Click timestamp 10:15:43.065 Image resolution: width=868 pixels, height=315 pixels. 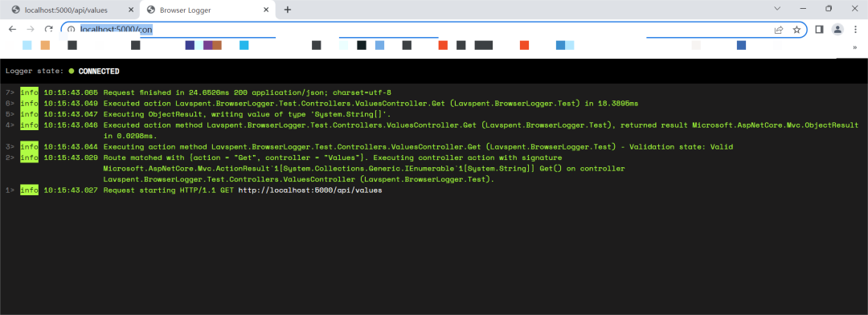tap(71, 92)
